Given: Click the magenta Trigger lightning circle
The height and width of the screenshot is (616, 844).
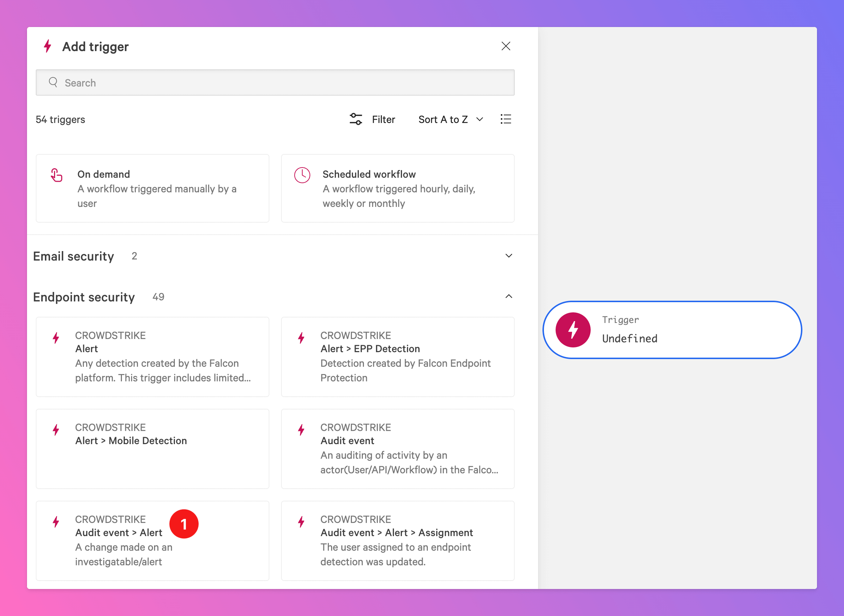Looking at the screenshot, I should [x=572, y=330].
